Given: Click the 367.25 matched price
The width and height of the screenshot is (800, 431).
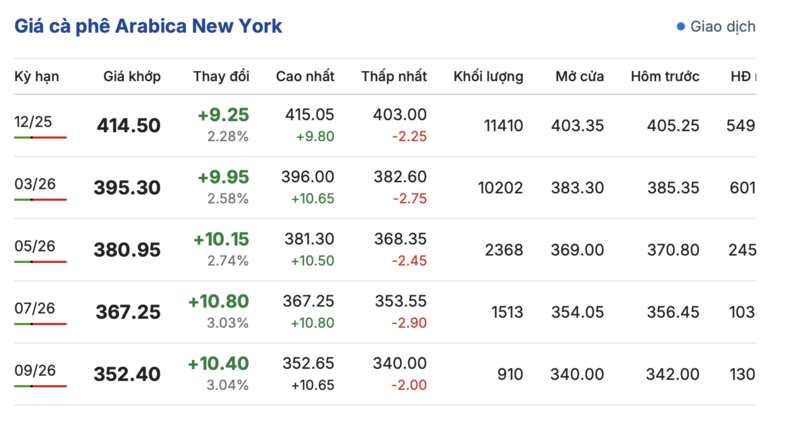Looking at the screenshot, I should tap(128, 313).
